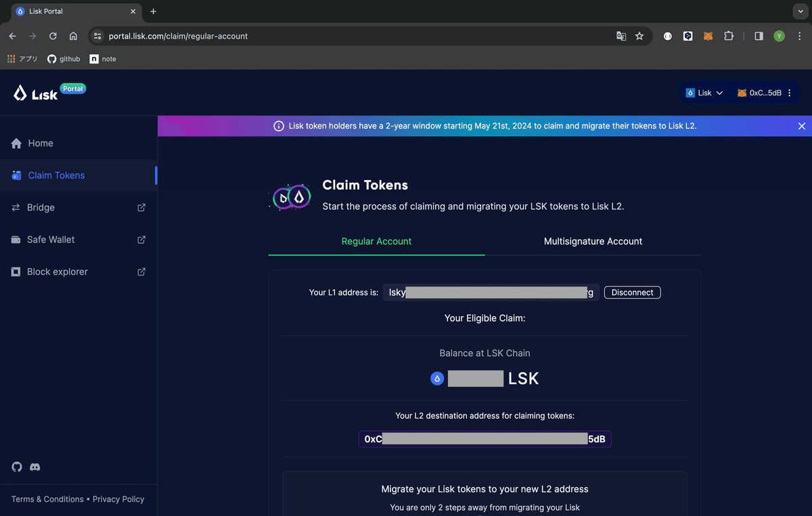The height and width of the screenshot is (516, 812).
Task: Reload the current page
Action: pos(53,36)
